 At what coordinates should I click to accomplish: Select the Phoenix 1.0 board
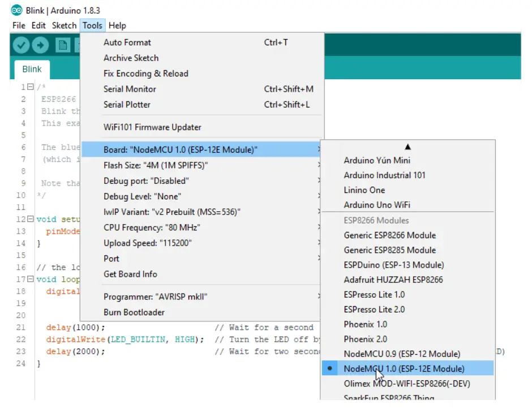pos(408,324)
